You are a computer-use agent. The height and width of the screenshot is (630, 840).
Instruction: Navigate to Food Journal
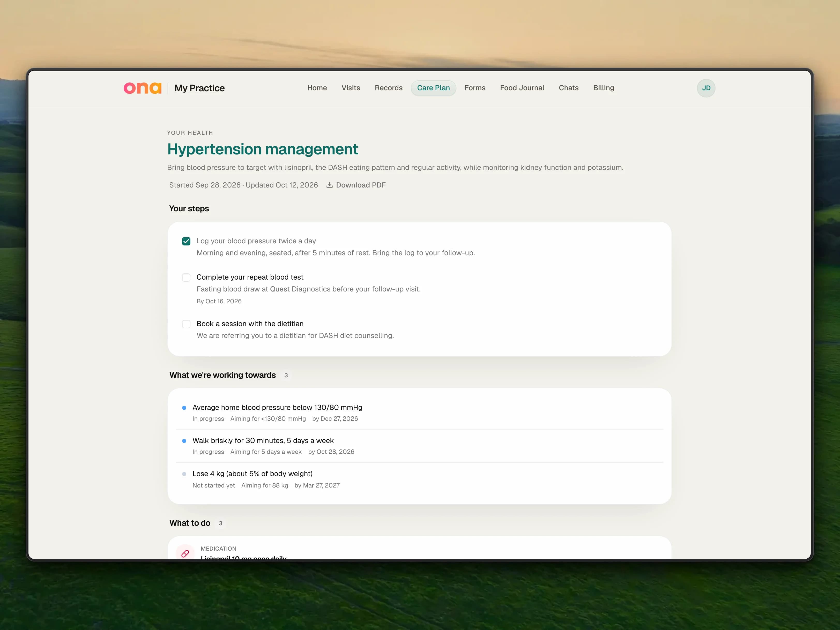(522, 88)
